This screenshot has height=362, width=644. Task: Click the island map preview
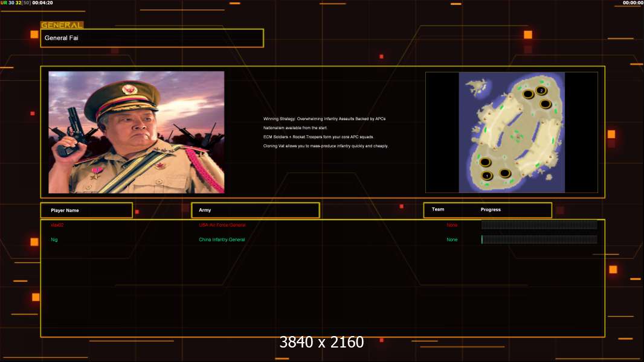click(x=512, y=132)
